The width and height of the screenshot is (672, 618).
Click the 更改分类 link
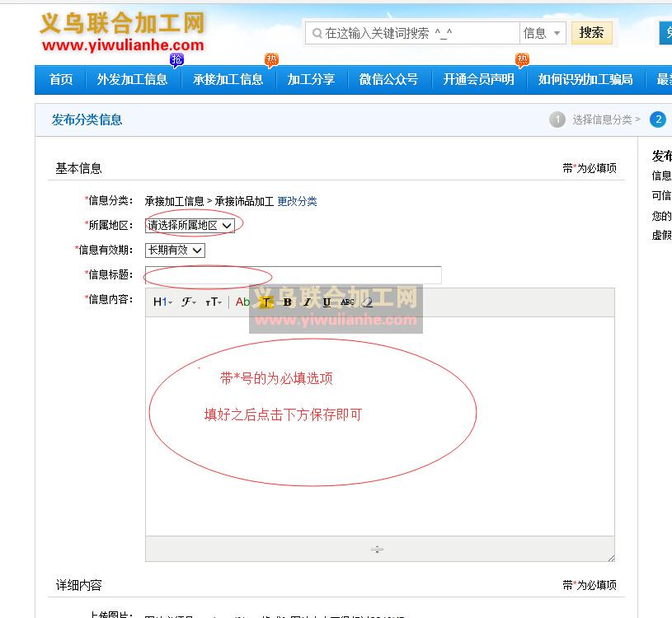(x=297, y=201)
